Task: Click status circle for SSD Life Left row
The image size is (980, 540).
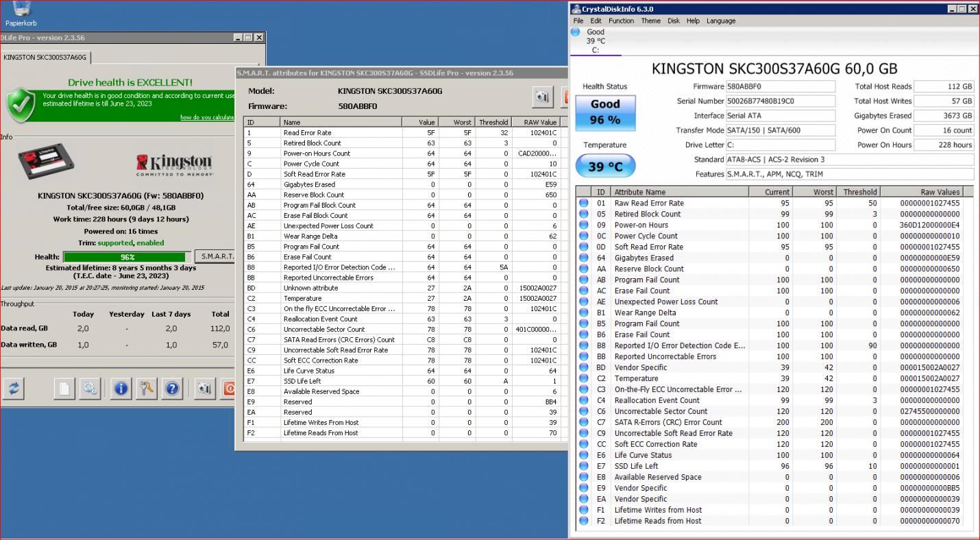Action: (x=584, y=466)
